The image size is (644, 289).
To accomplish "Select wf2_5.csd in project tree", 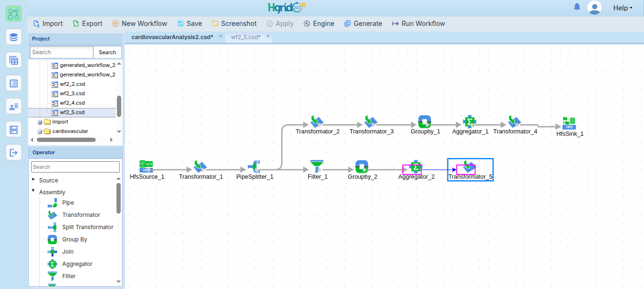I will click(72, 112).
